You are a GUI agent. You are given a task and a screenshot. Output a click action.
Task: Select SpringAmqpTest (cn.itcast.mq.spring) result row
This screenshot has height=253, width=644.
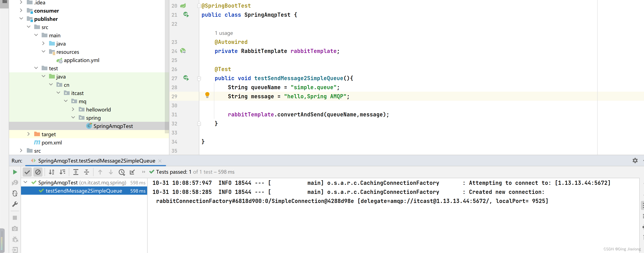click(x=84, y=183)
